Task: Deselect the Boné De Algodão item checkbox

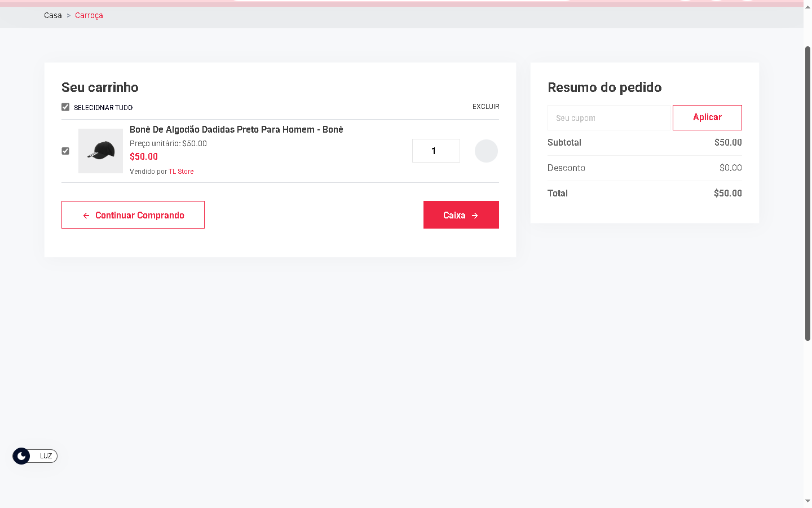Action: (x=65, y=151)
